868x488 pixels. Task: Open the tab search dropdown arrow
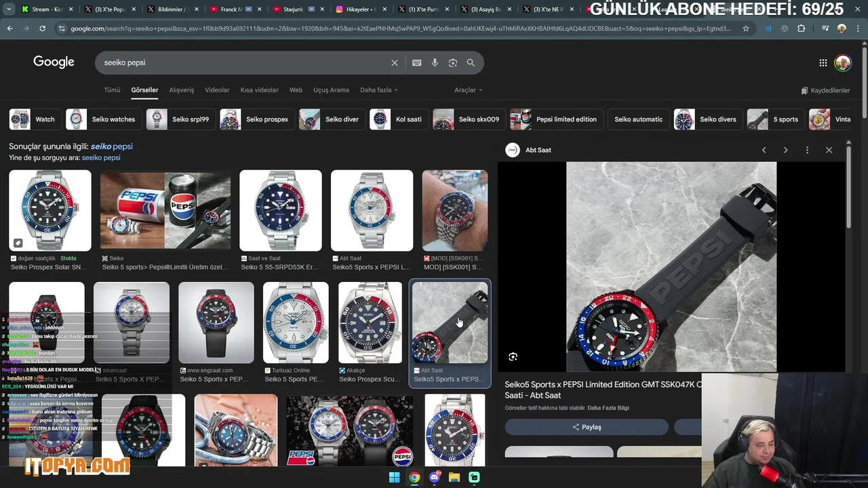coord(9,9)
